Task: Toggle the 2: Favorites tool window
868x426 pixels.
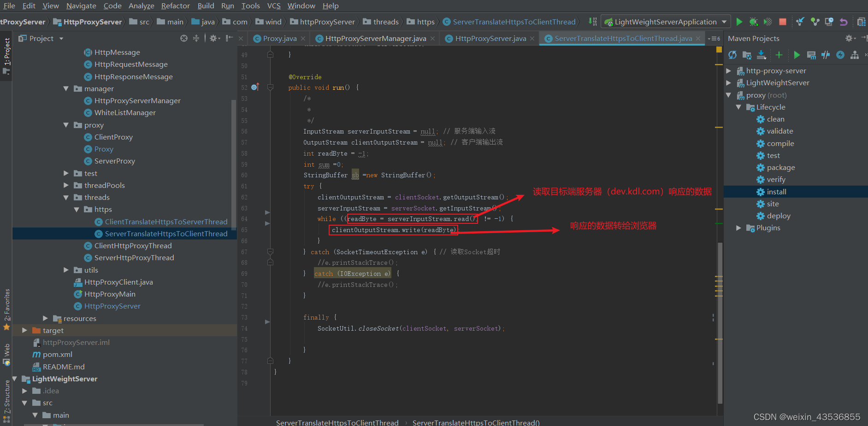Action: pos(6,309)
